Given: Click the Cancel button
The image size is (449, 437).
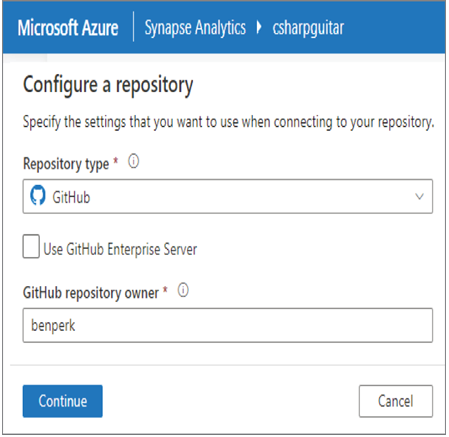Looking at the screenshot, I should coord(396,401).
